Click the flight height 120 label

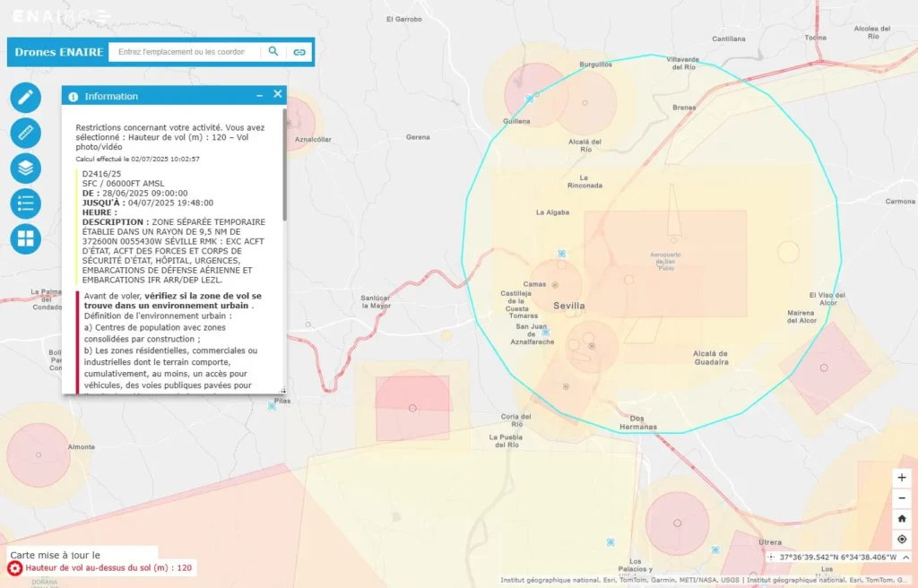108,568
